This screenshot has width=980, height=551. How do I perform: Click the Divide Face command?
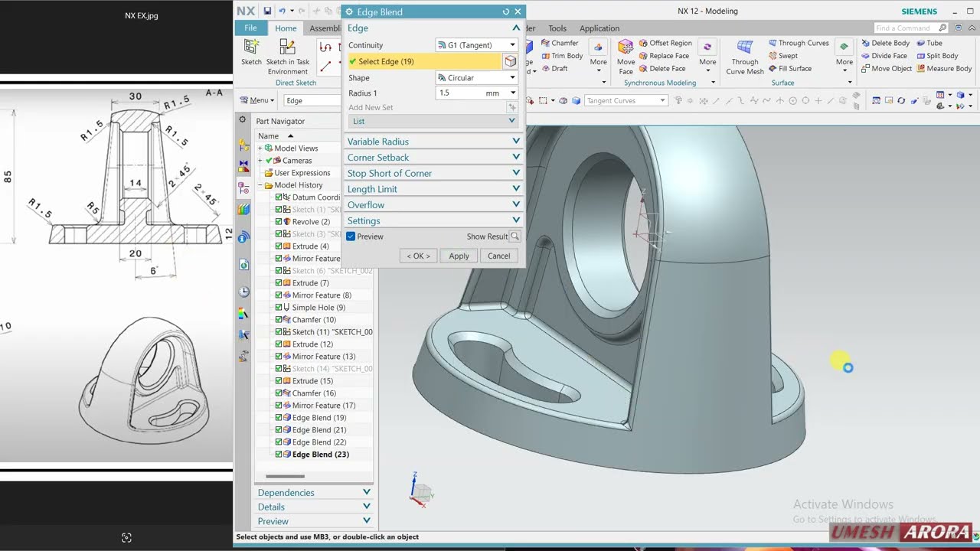(x=884, y=56)
